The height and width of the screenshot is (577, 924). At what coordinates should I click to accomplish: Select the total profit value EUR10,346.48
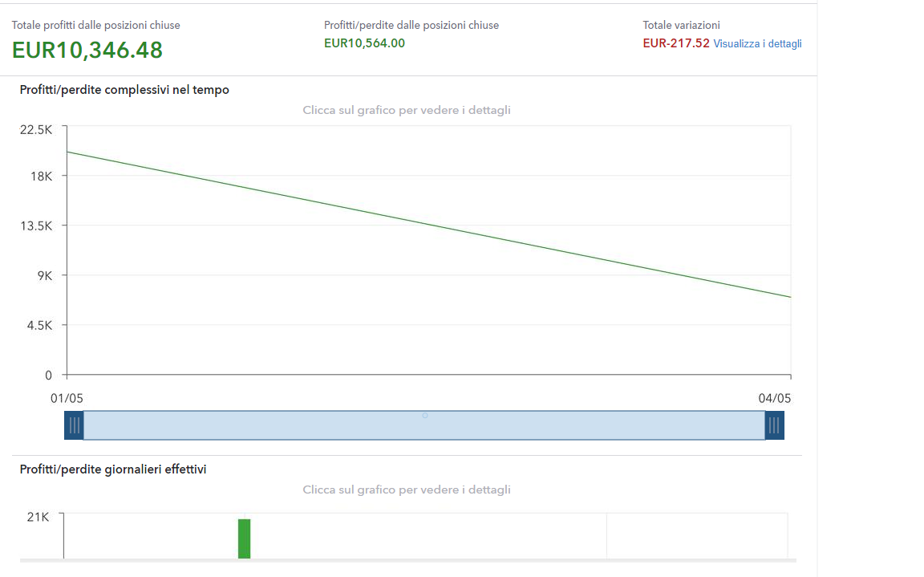87,50
